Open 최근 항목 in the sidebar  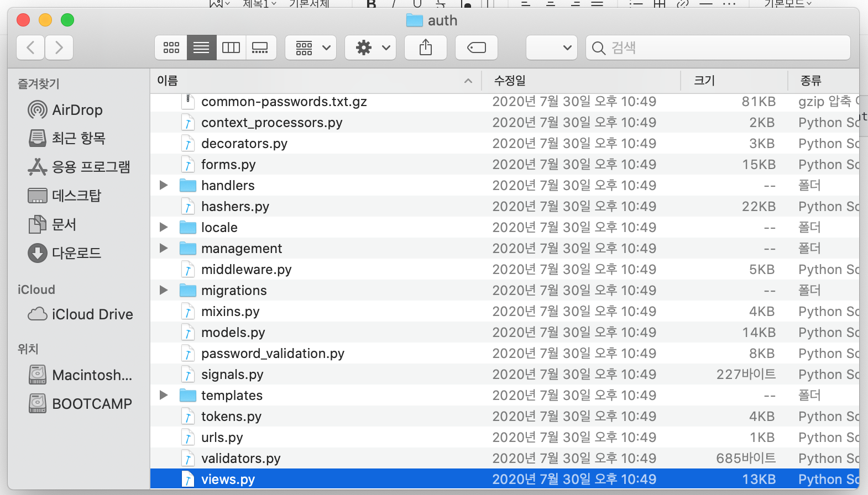click(67, 138)
